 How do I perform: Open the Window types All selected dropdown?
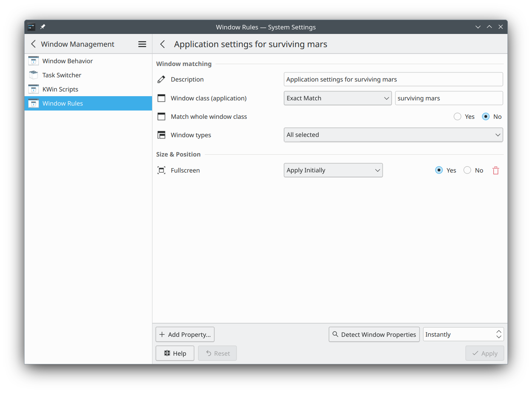(x=393, y=135)
